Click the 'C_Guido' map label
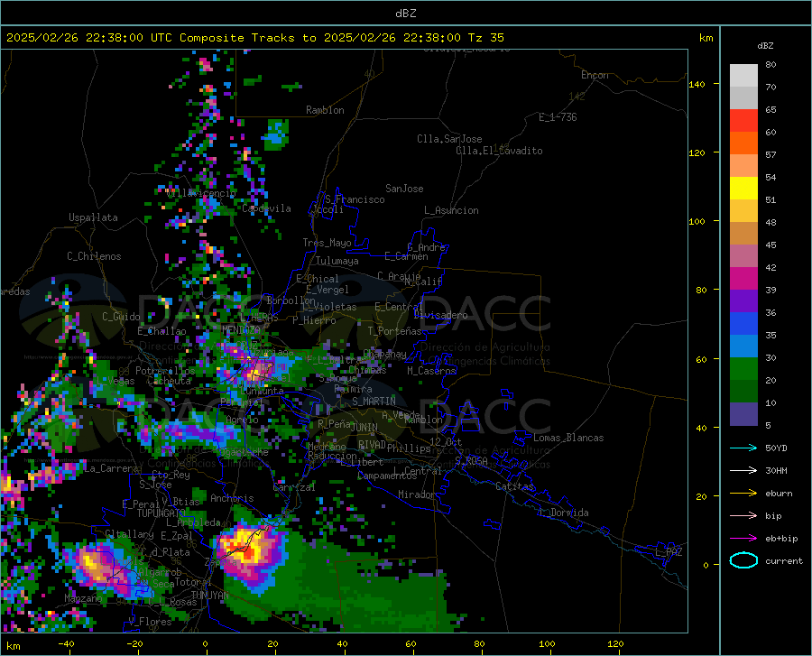 click(x=121, y=317)
